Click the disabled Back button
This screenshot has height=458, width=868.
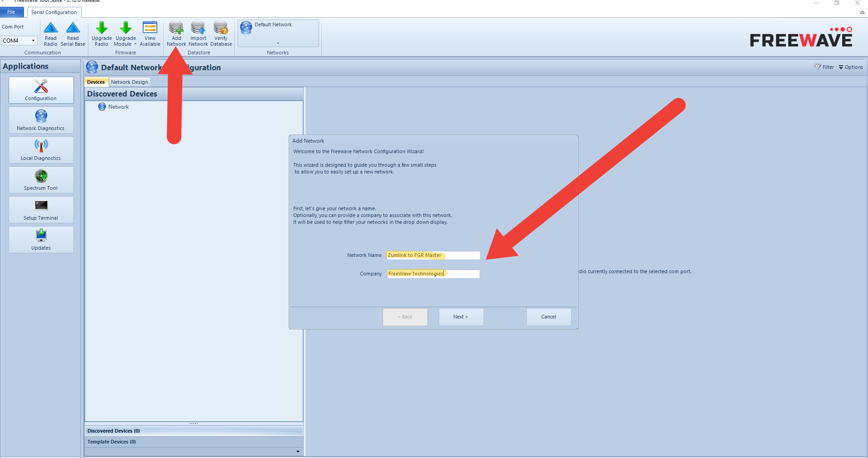405,317
